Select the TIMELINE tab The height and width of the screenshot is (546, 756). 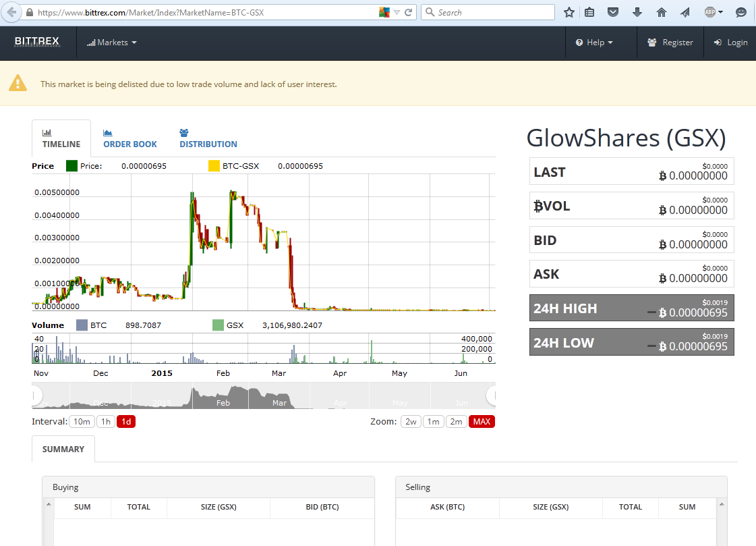point(61,138)
